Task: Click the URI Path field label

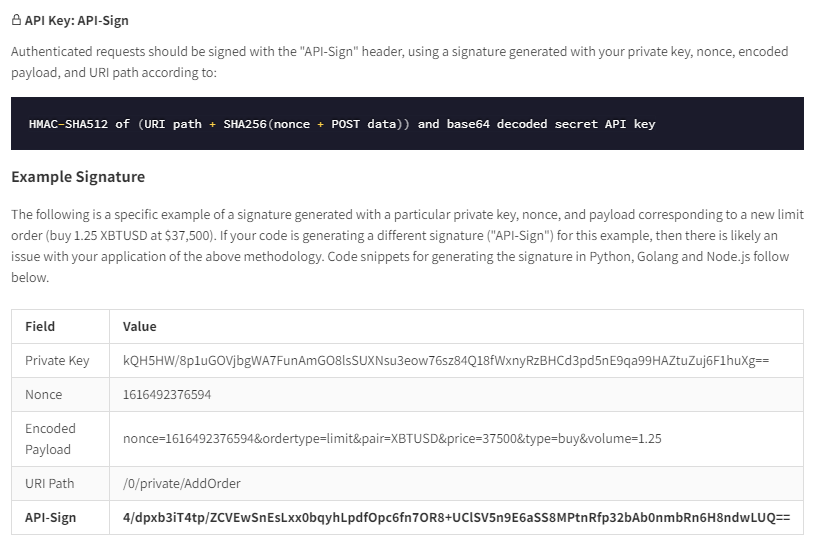Action: (50, 483)
